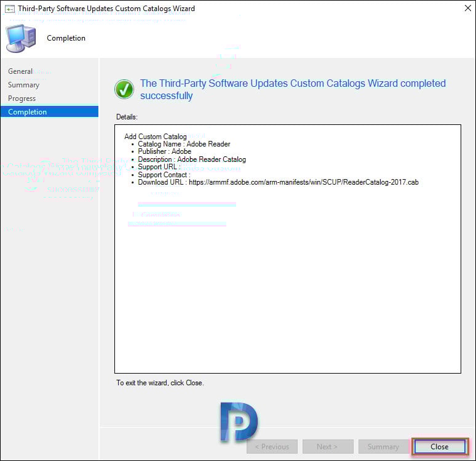
Task: Click the disabled Summary button
Action: click(x=383, y=446)
